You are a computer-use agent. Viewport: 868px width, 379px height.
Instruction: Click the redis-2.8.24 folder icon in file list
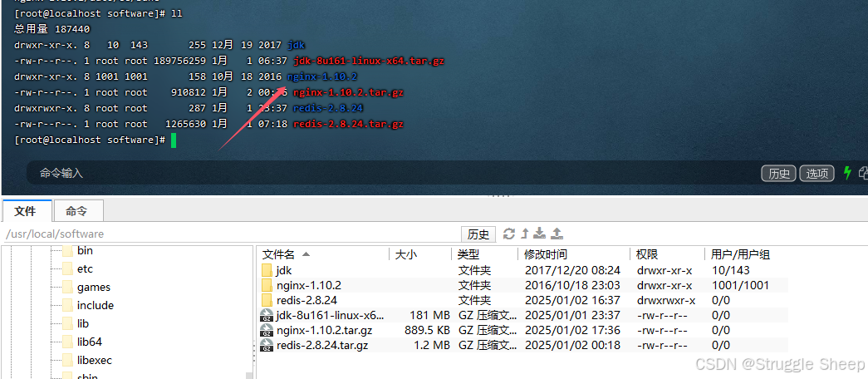[267, 300]
